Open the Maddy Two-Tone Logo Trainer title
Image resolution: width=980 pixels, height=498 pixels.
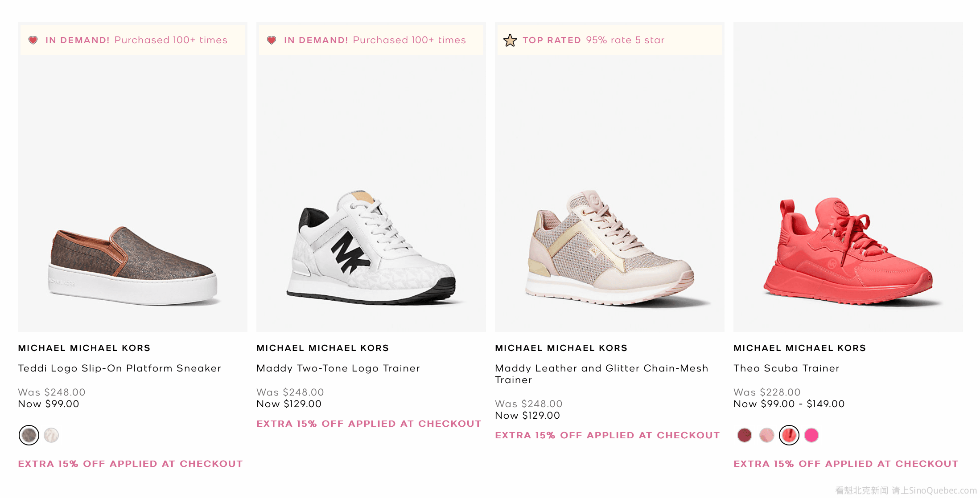[338, 368]
